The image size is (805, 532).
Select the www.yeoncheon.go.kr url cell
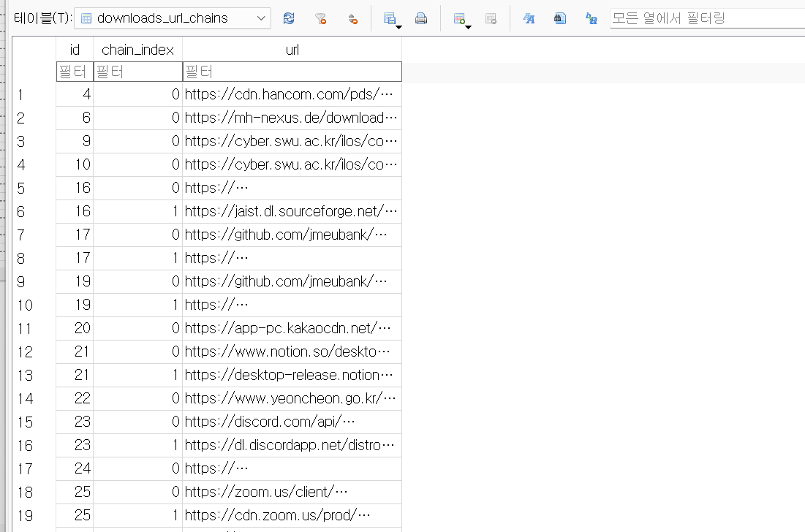coord(292,398)
